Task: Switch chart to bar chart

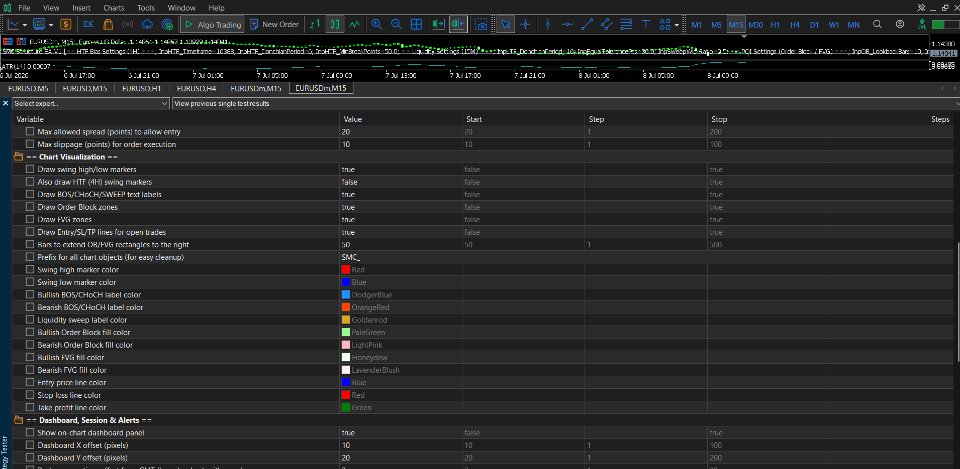Action: coord(315,24)
